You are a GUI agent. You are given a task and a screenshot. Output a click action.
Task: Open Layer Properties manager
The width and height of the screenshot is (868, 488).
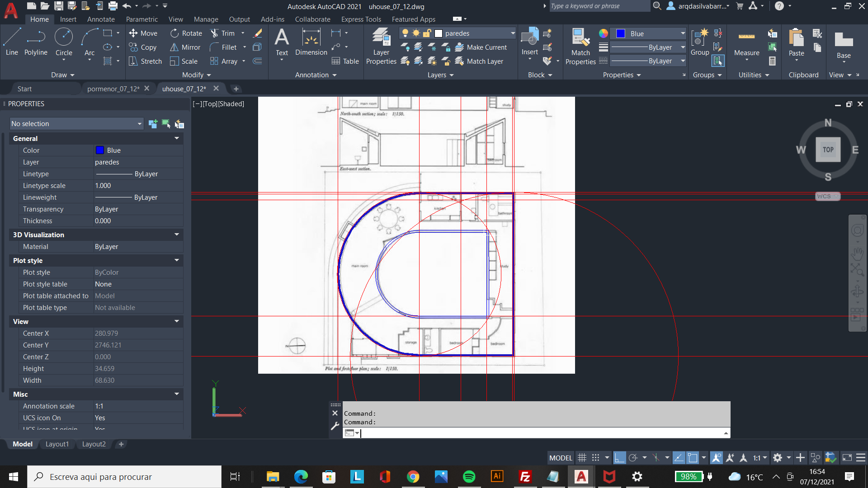(x=381, y=46)
